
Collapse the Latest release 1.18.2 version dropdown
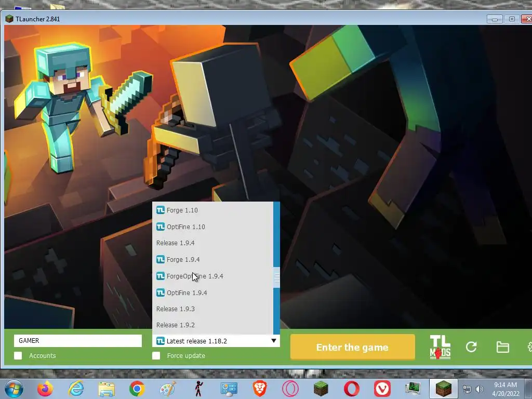pyautogui.click(x=216, y=341)
